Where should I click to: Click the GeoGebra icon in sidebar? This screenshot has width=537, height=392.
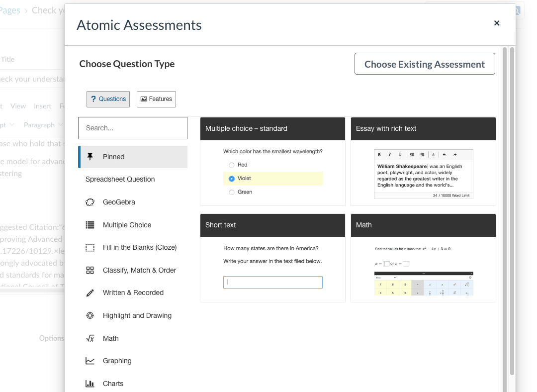click(x=90, y=202)
